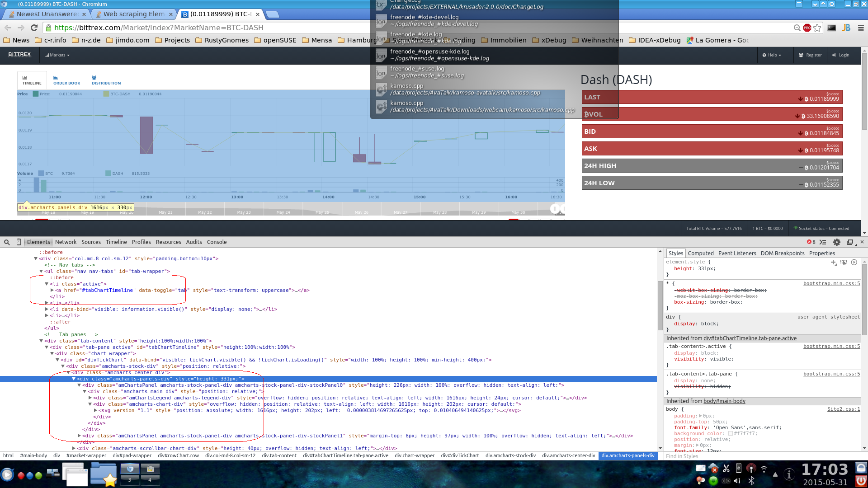Collapse the selected amcharts-panels-div node

tap(74, 379)
